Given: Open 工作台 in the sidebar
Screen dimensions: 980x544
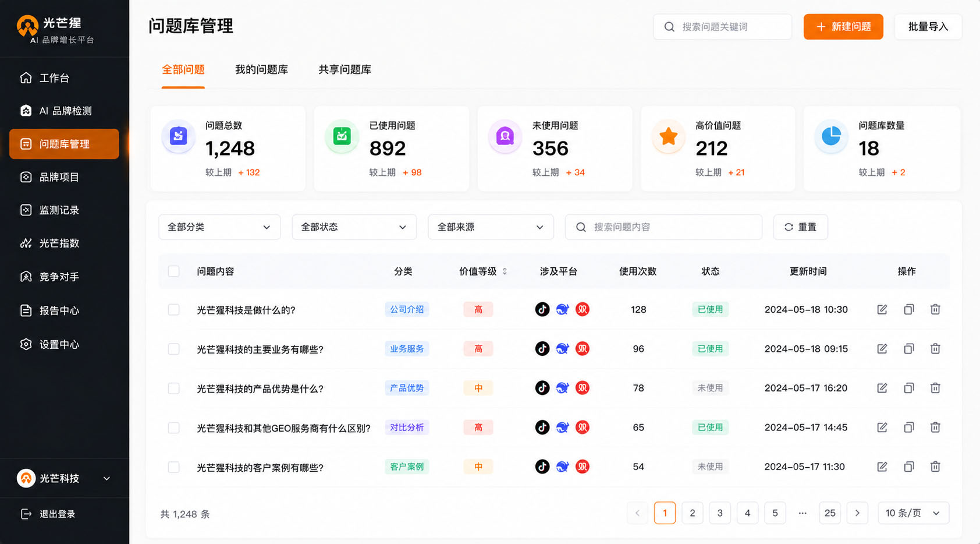Looking at the screenshot, I should pos(64,77).
